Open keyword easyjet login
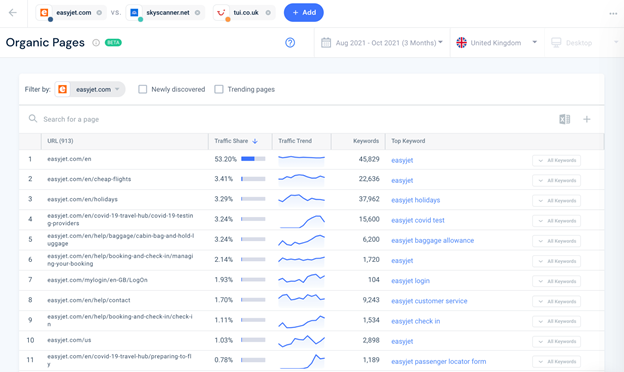This screenshot has height=372, width=624. (x=410, y=281)
